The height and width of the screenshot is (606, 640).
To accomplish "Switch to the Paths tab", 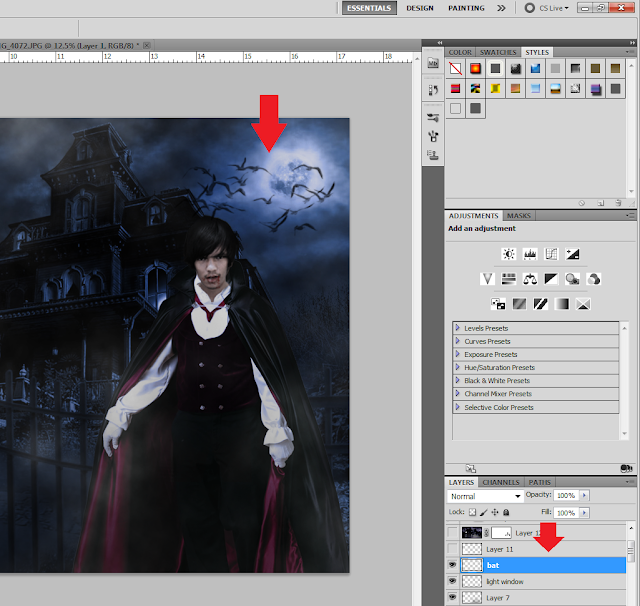I will tap(540, 482).
